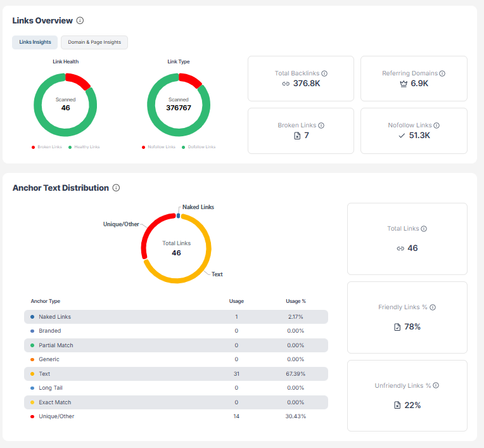Viewport: 484px width, 448px height.
Task: Switch to the Domain & Page Insights tab
Action: [94, 42]
